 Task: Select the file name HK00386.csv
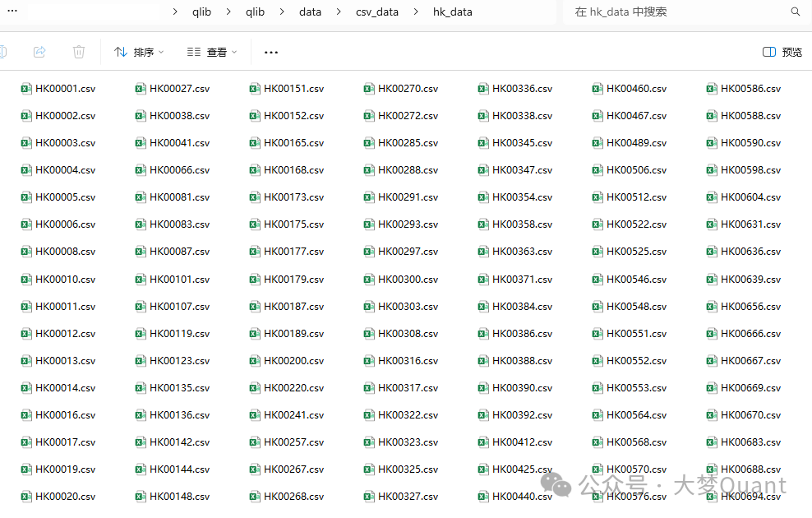tap(523, 334)
